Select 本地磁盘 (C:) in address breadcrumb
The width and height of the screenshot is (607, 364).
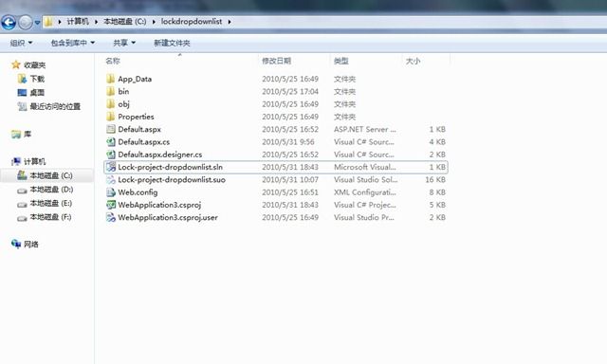[124, 21]
